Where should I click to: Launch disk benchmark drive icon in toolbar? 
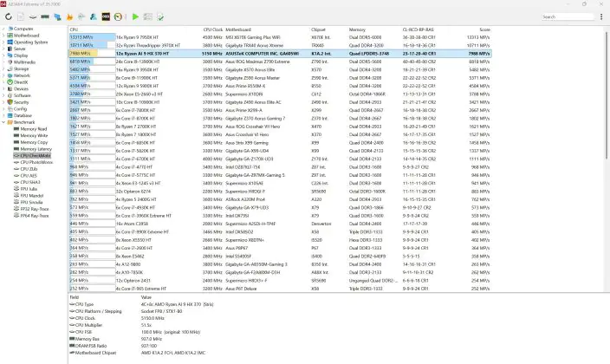[x=33, y=16]
